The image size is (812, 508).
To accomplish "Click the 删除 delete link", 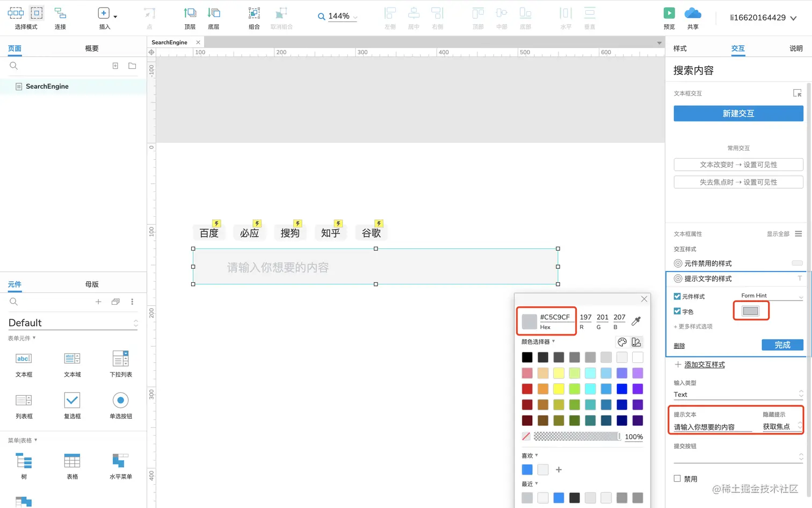I will [x=679, y=346].
